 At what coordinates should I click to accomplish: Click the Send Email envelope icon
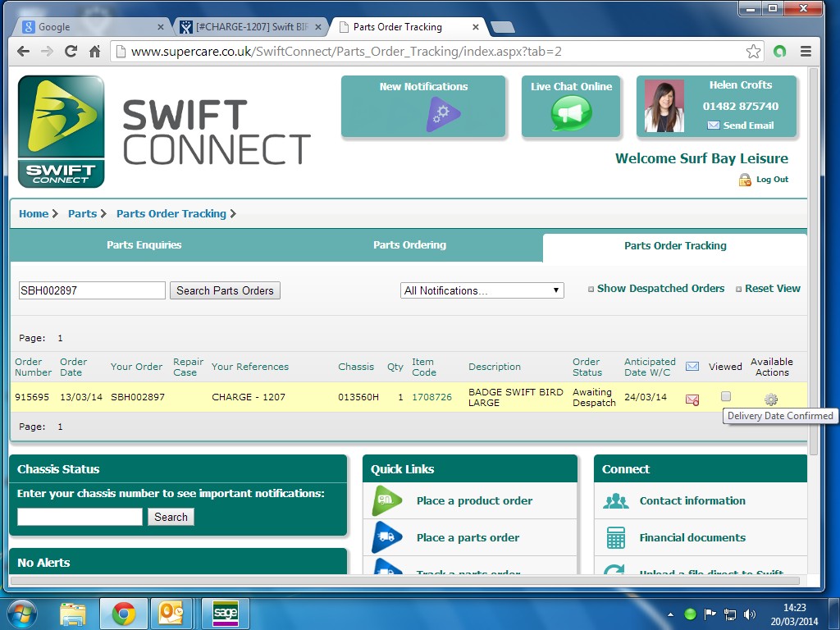[713, 126]
